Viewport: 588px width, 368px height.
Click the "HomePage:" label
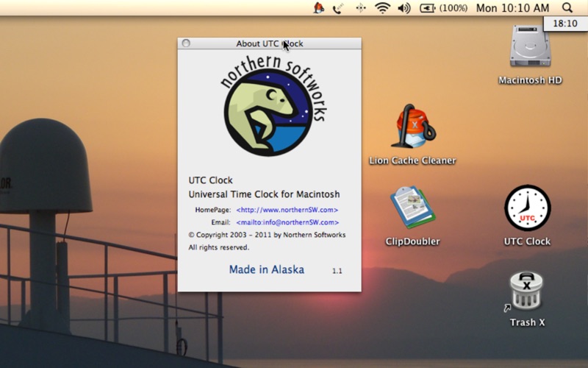coord(213,210)
